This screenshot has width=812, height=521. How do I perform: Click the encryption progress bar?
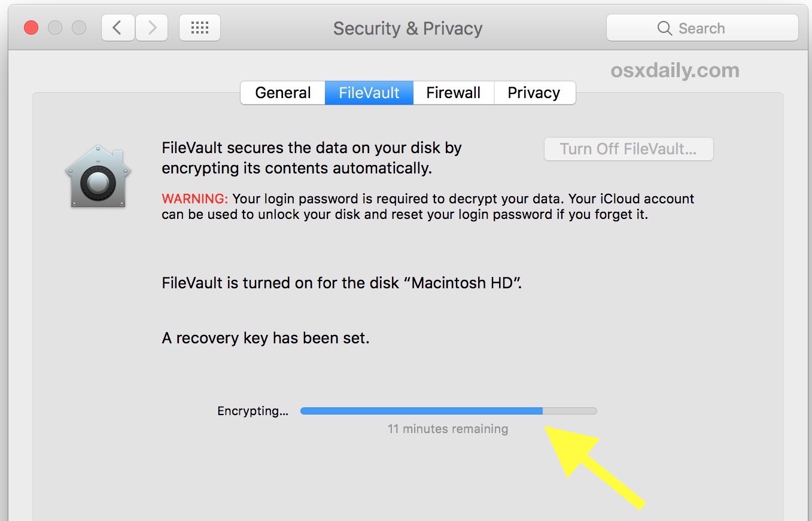tap(448, 411)
